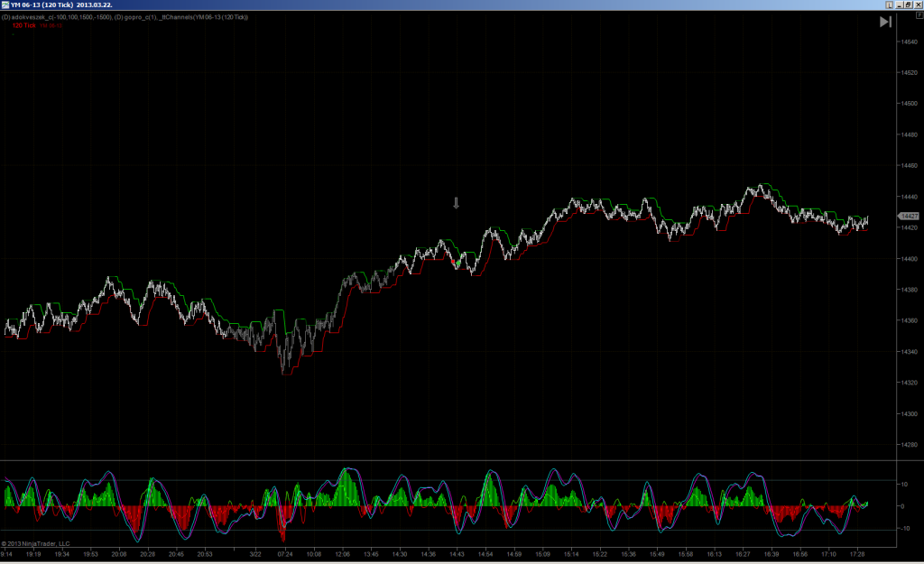Click the small F icon below the close button
The image size is (924, 564).
coord(919,14)
